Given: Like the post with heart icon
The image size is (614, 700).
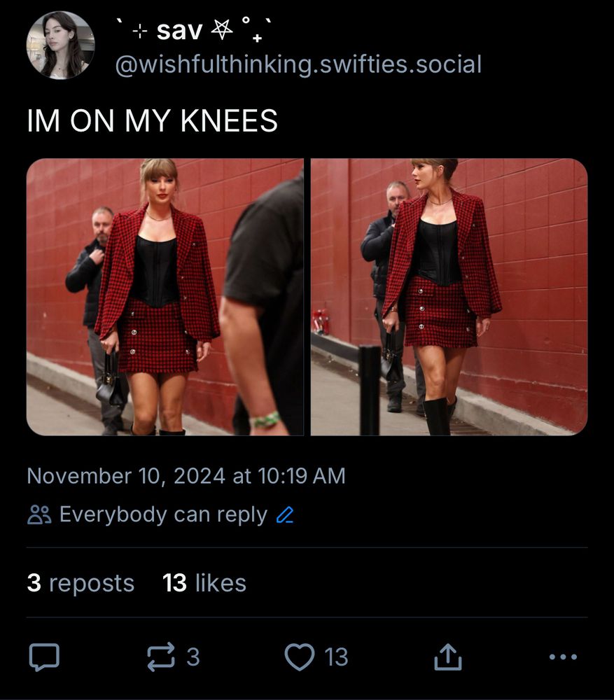Looking at the screenshot, I should point(299,657).
